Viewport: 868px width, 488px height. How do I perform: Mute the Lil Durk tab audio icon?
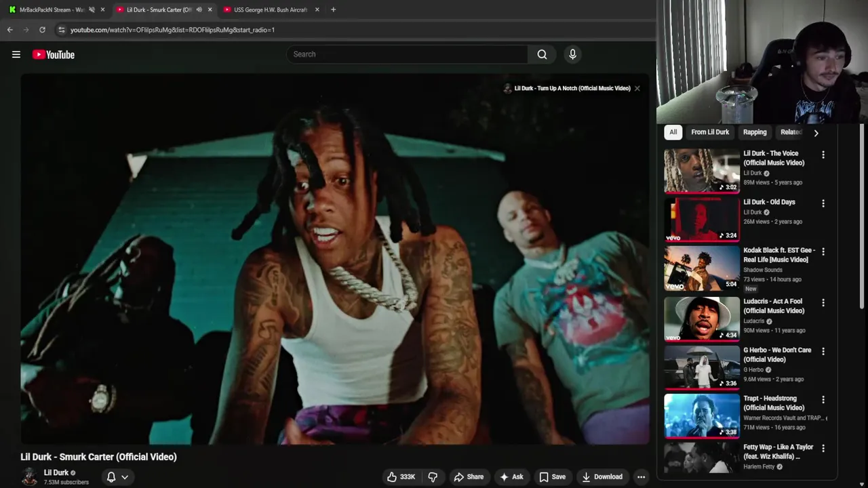tap(199, 9)
